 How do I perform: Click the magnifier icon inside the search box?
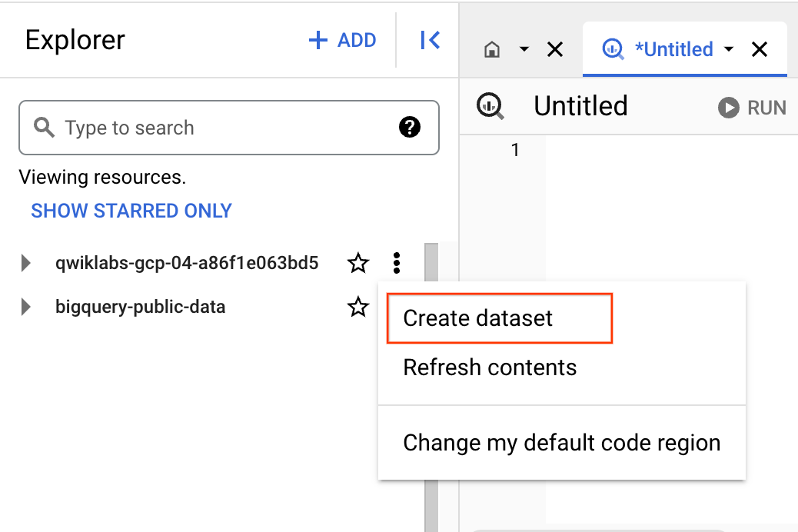(43, 128)
